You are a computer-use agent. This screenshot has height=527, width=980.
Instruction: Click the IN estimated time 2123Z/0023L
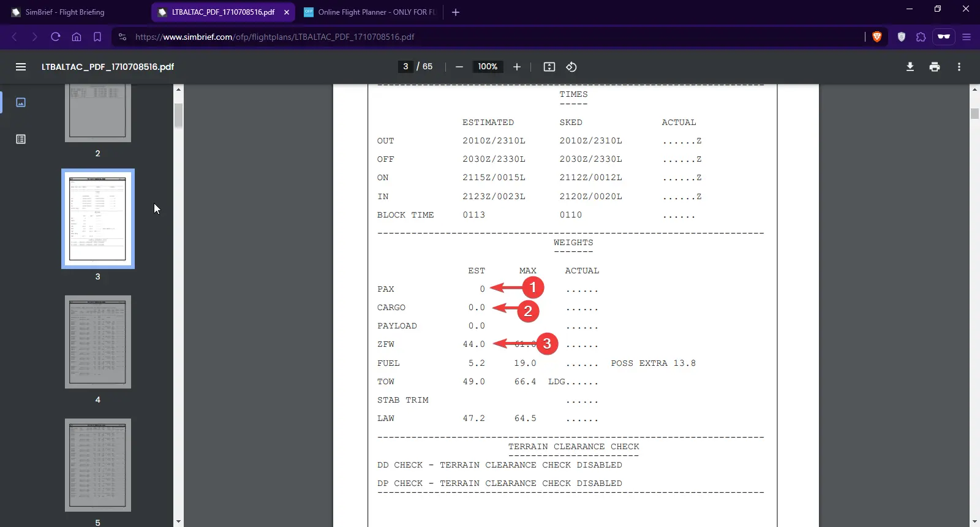click(x=494, y=197)
